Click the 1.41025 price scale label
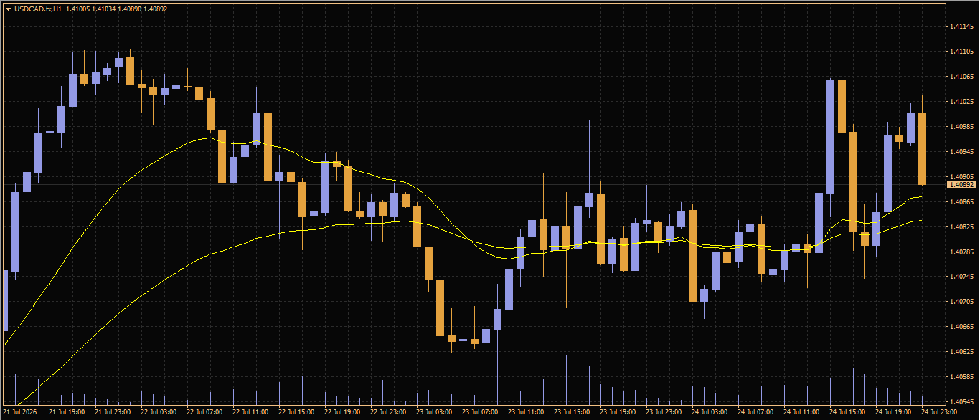980x420 pixels. point(961,102)
